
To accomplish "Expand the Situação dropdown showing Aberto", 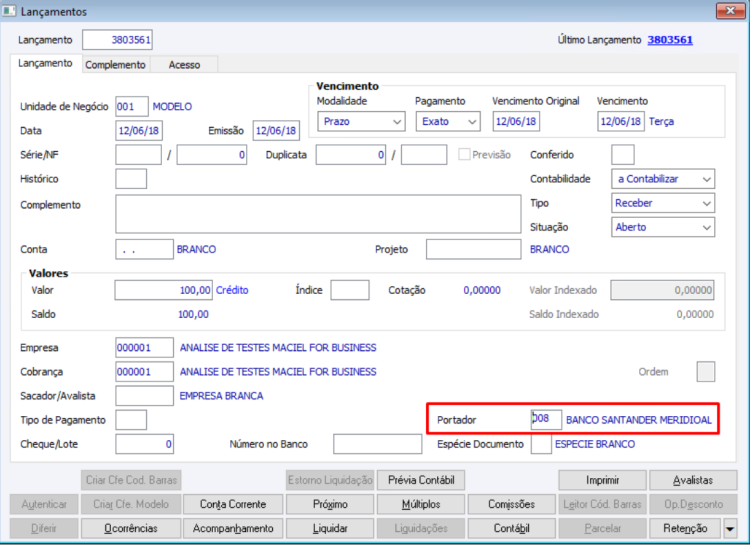I will tap(663, 227).
